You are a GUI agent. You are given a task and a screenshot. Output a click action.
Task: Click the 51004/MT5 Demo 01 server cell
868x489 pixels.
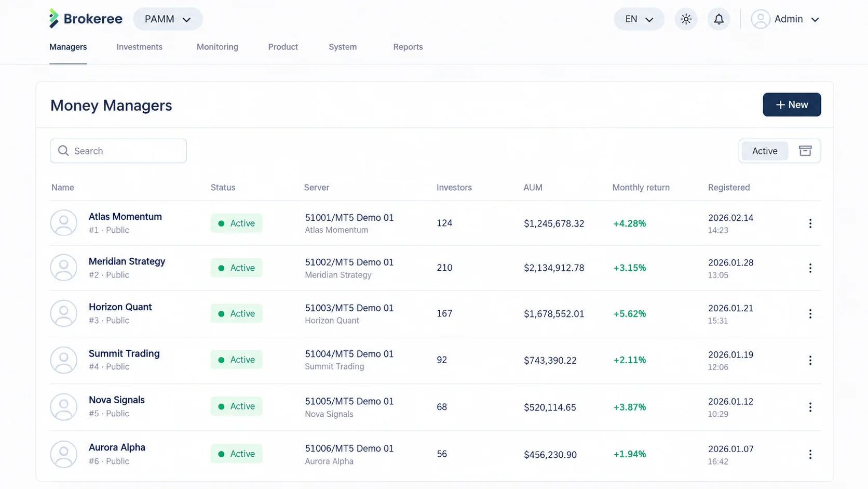click(x=349, y=354)
